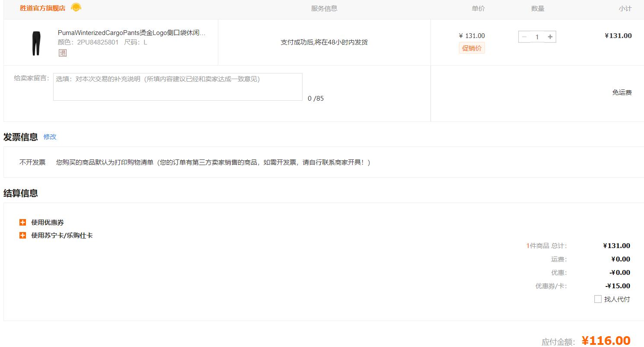Click the 给卖家留言 message text box
This screenshot has height=347, width=644.
point(178,87)
